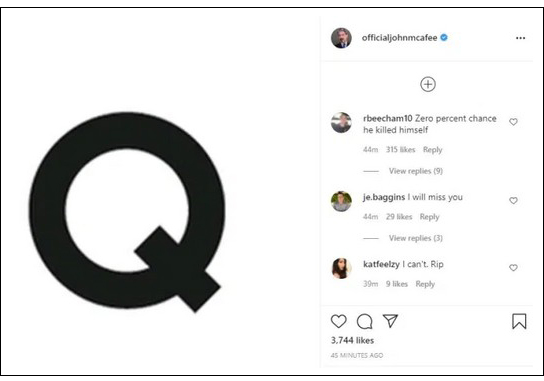Viewport: 544px width, 381px height.
Task: Open officialjohnmcafee username link
Action: click(399, 38)
